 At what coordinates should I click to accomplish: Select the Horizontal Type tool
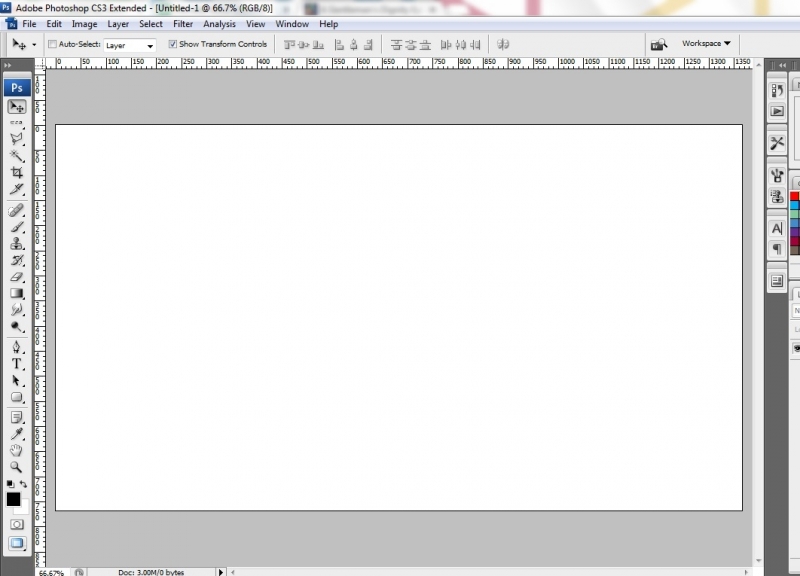click(17, 364)
